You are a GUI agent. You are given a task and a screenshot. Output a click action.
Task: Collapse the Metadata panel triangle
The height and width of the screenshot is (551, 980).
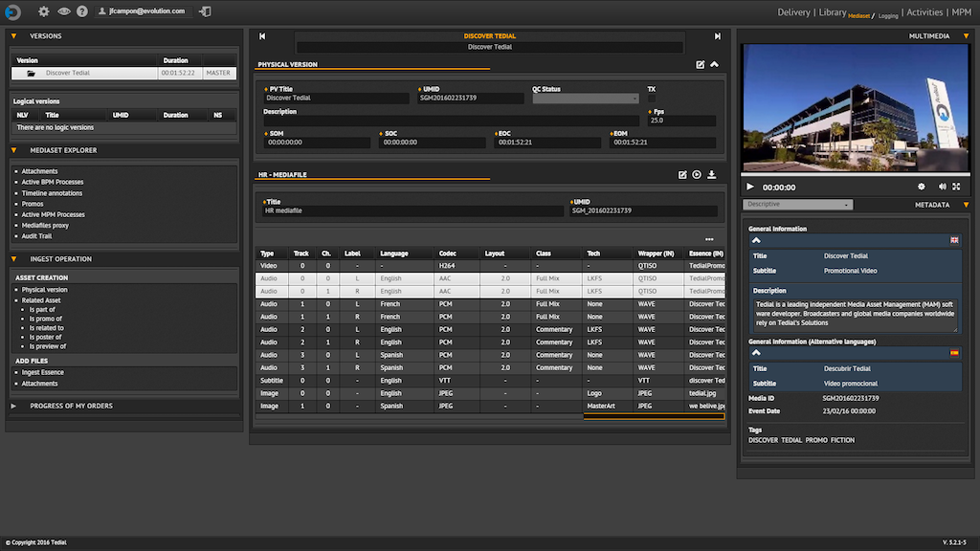point(967,205)
